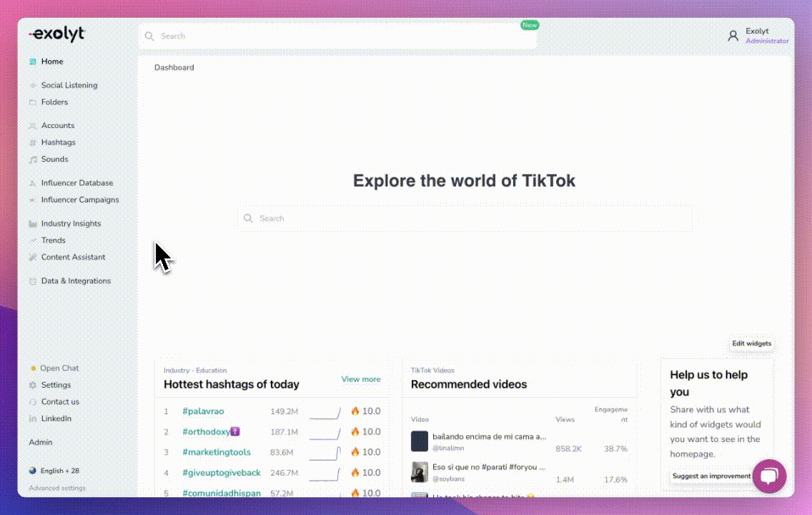Viewport: 812px width, 515px height.
Task: Open Influencer Database page
Action: click(76, 183)
